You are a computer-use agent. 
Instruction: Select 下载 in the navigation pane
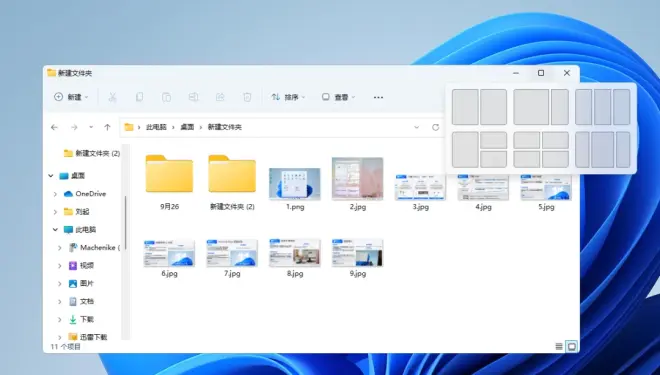point(87,319)
